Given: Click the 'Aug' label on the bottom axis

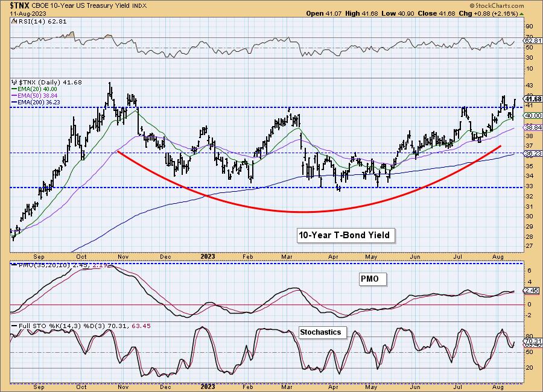Looking at the screenshot, I should click(x=498, y=387).
